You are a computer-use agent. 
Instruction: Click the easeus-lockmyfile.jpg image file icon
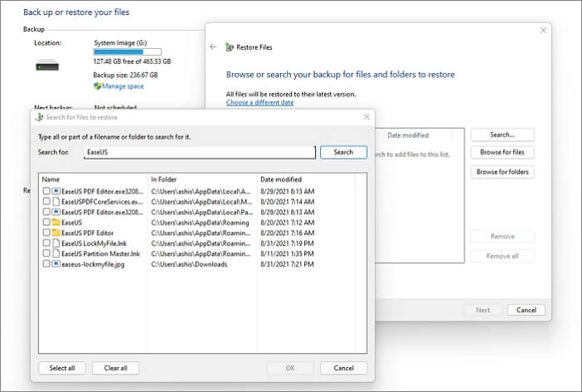pyautogui.click(x=56, y=263)
